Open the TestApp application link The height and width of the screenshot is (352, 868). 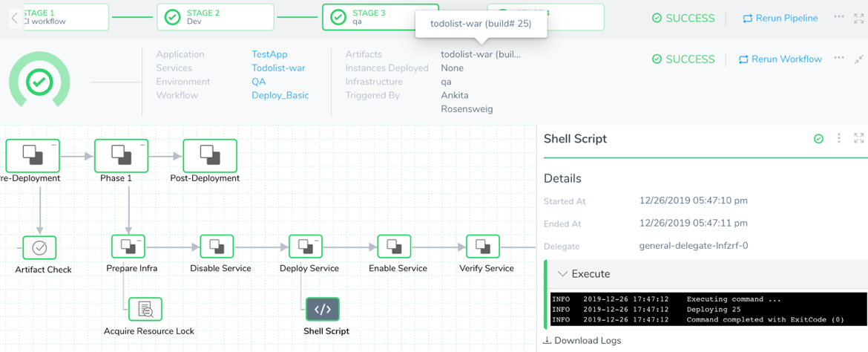click(x=269, y=54)
